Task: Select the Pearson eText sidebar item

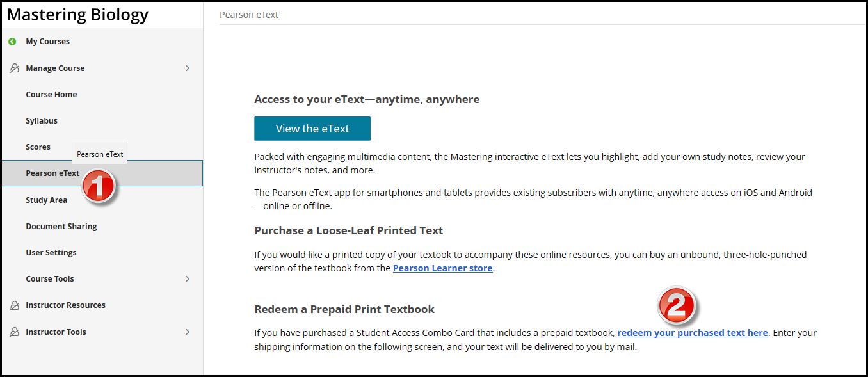Action: pos(52,173)
